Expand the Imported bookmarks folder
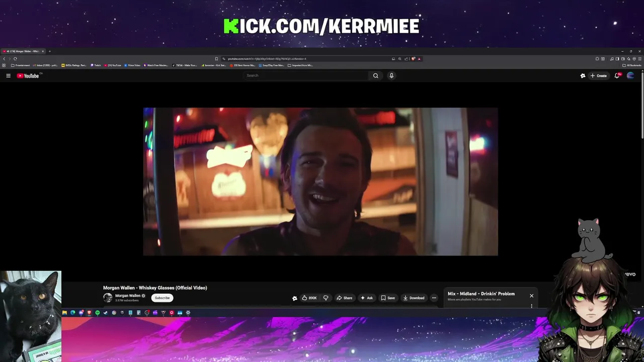The height and width of the screenshot is (362, 644). [x=300, y=65]
